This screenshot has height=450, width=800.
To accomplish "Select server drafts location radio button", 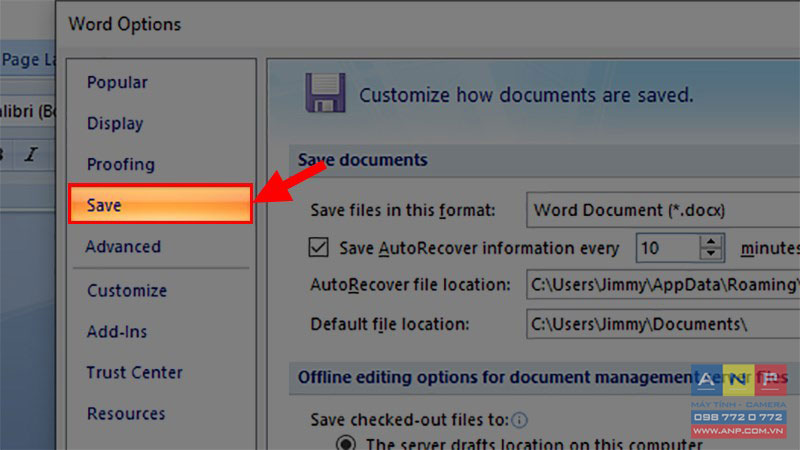I will 346,443.
